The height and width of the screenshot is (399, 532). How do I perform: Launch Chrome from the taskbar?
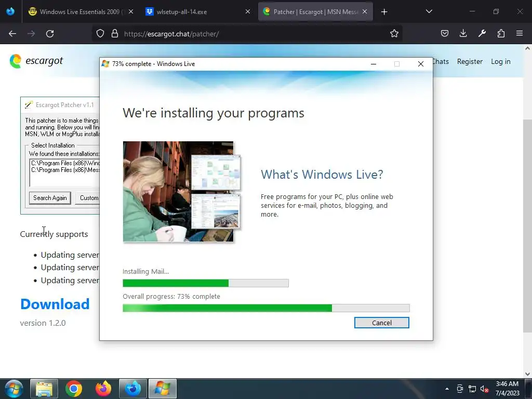(x=74, y=389)
